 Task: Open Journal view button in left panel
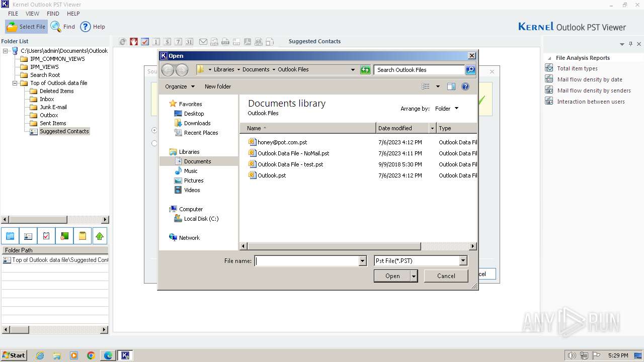tap(64, 236)
